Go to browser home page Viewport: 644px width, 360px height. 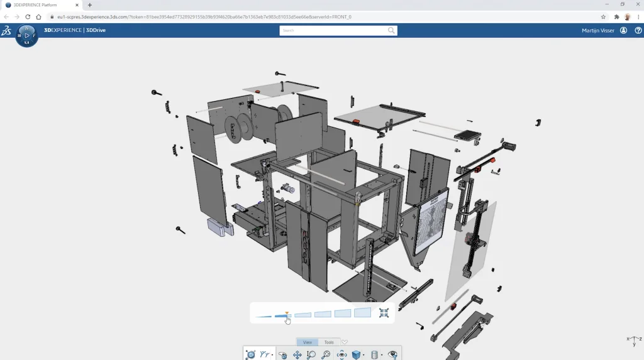point(38,17)
